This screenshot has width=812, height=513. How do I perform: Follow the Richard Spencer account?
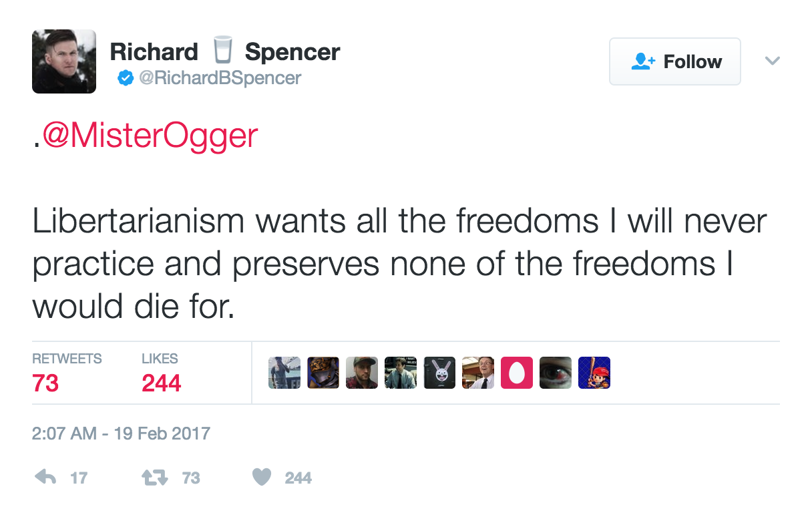point(675,61)
